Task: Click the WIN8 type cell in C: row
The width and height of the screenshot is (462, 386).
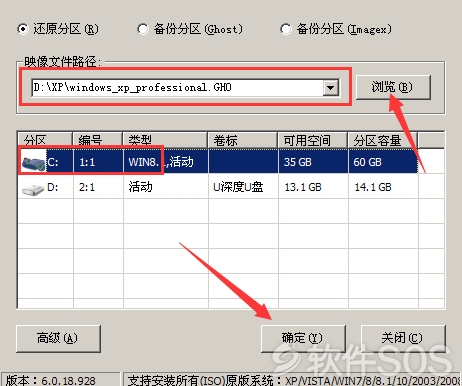Action: click(165, 162)
